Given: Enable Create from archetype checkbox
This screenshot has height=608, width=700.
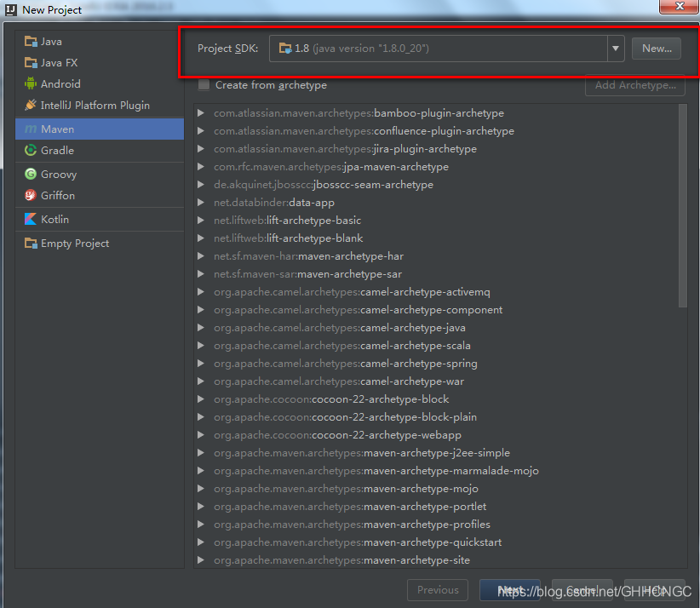Looking at the screenshot, I should click(x=204, y=85).
